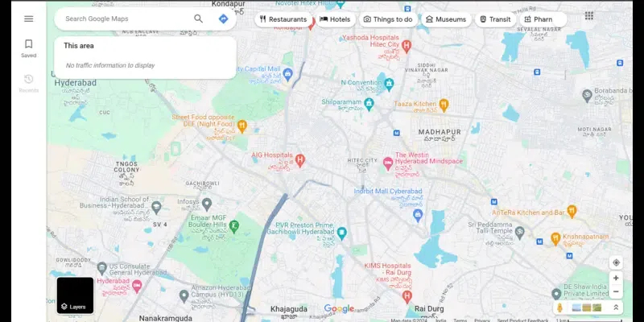Select the Infosys pin

coord(207,204)
